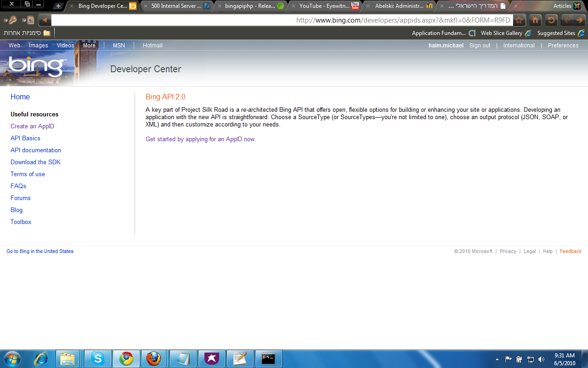Screen dimensions: 588x368
Task: Click the right-pointing navigation arrow button
Action: pos(580,20)
